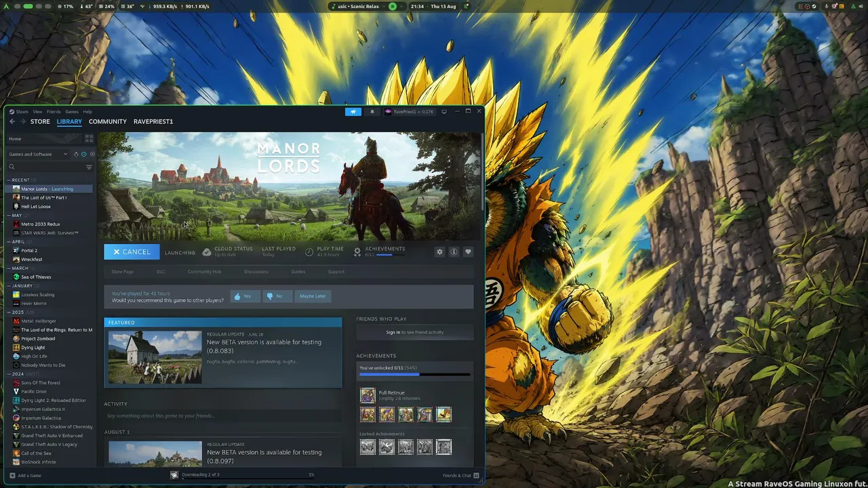Open the library advanced filter icon

pyautogui.click(x=89, y=167)
